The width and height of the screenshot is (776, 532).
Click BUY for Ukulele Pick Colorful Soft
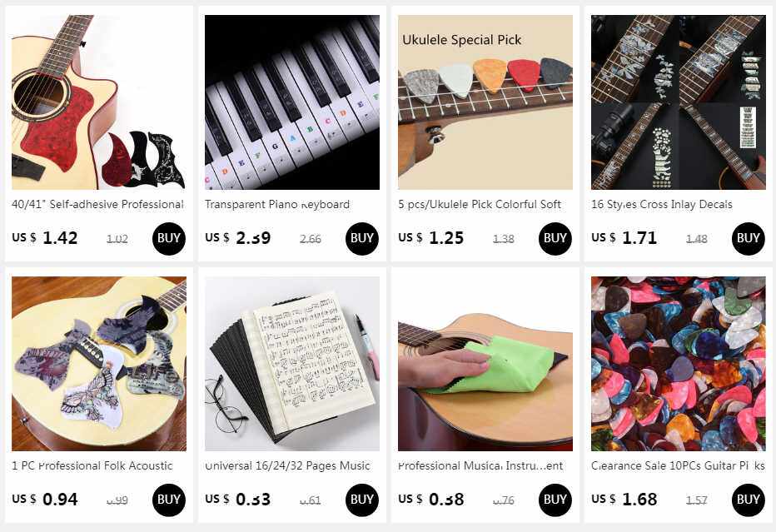pyautogui.click(x=555, y=239)
